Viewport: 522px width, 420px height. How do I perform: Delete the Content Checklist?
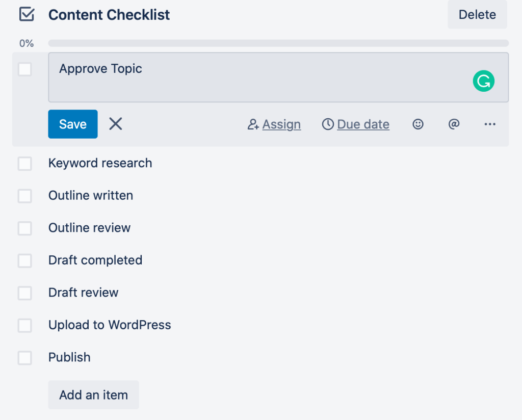tap(477, 15)
